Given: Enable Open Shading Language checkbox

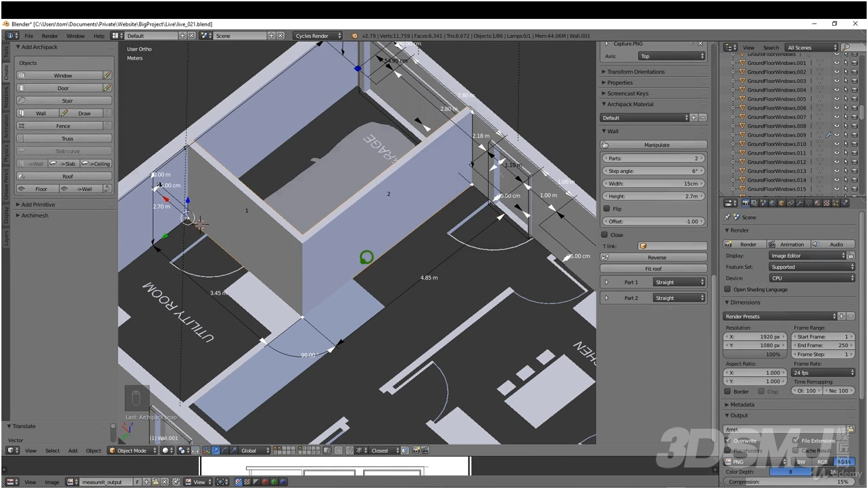Looking at the screenshot, I should (x=727, y=289).
